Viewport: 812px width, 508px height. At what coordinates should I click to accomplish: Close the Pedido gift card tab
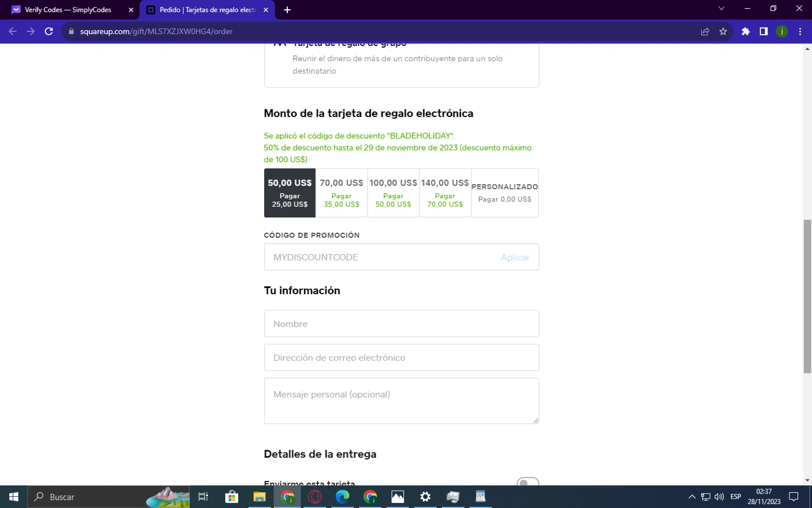[265, 10]
